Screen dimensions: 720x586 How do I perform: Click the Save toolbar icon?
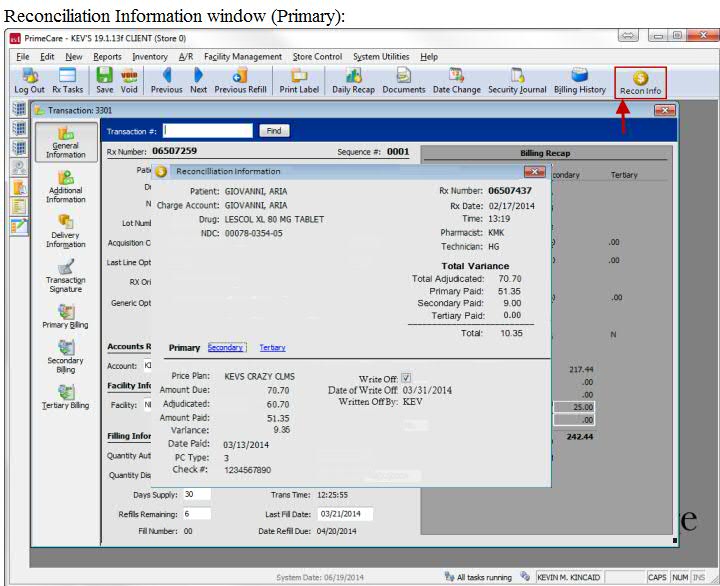pyautogui.click(x=105, y=81)
